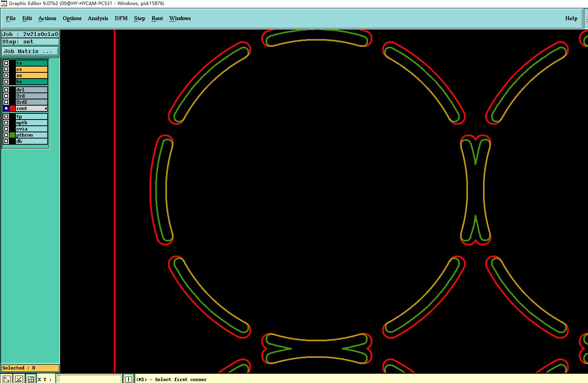Toggle display checkbox for bs layer
588x383 pixels.
(6, 82)
